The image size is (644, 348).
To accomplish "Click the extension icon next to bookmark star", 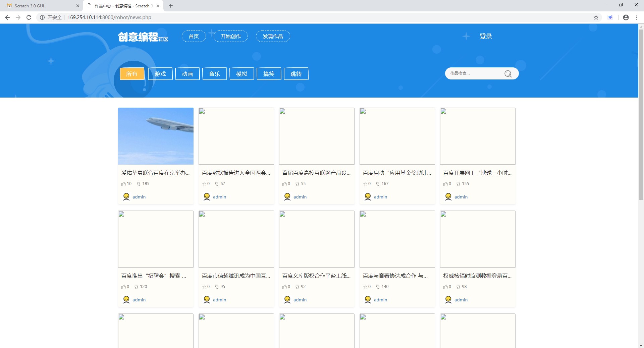I will pyautogui.click(x=610, y=17).
